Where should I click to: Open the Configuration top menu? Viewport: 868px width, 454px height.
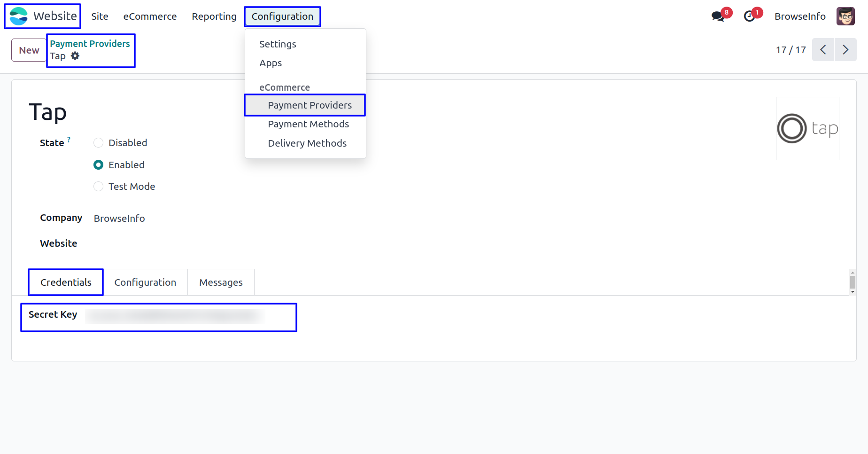(282, 16)
